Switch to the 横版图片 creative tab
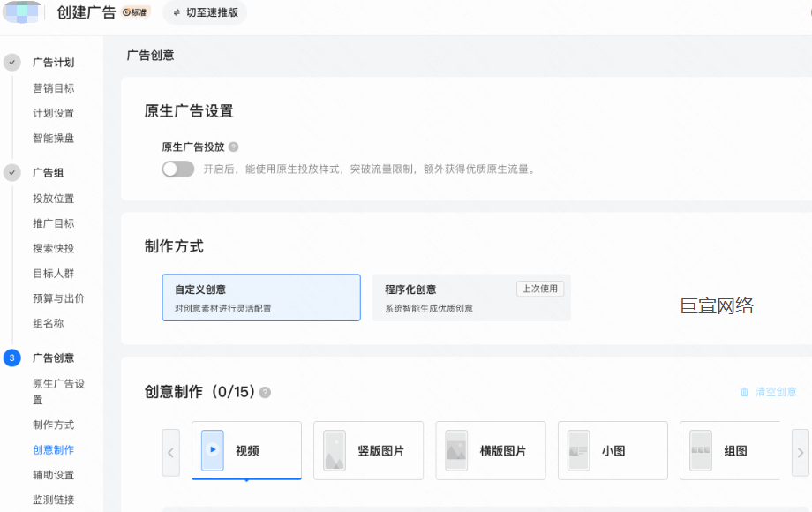Image resolution: width=812 pixels, height=512 pixels. (x=491, y=450)
